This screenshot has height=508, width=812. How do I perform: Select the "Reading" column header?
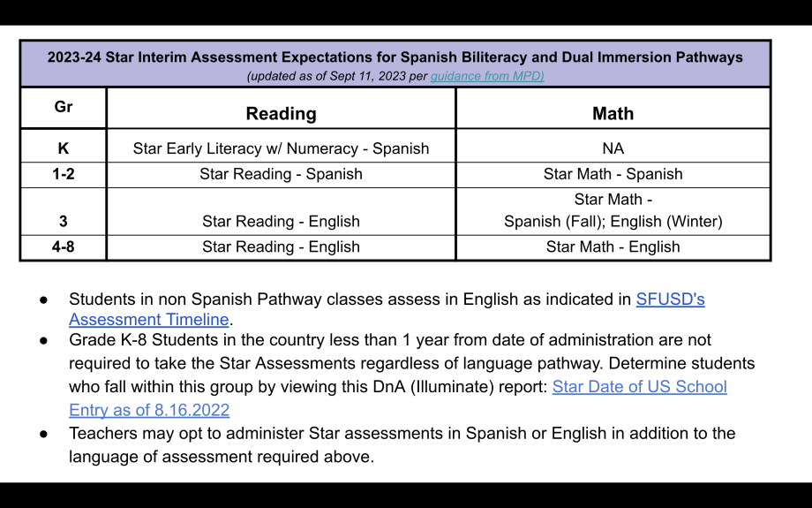pyautogui.click(x=281, y=113)
